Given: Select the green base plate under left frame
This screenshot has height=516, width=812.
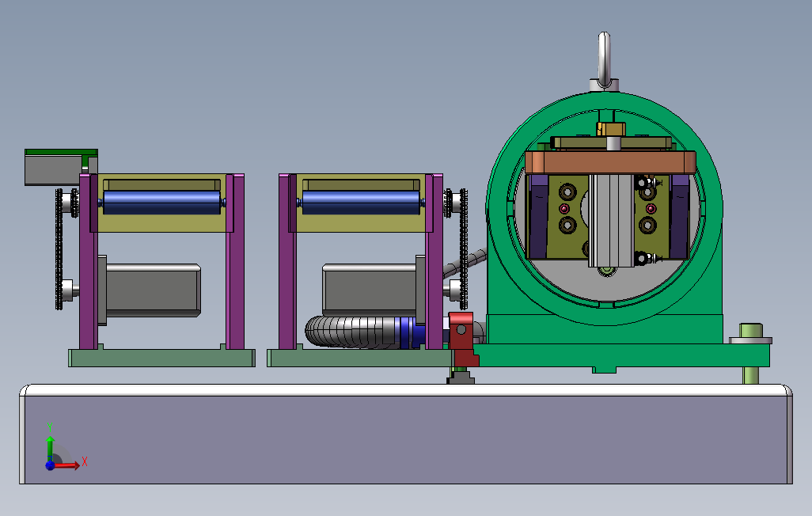Looking at the screenshot, I should click(162, 358).
